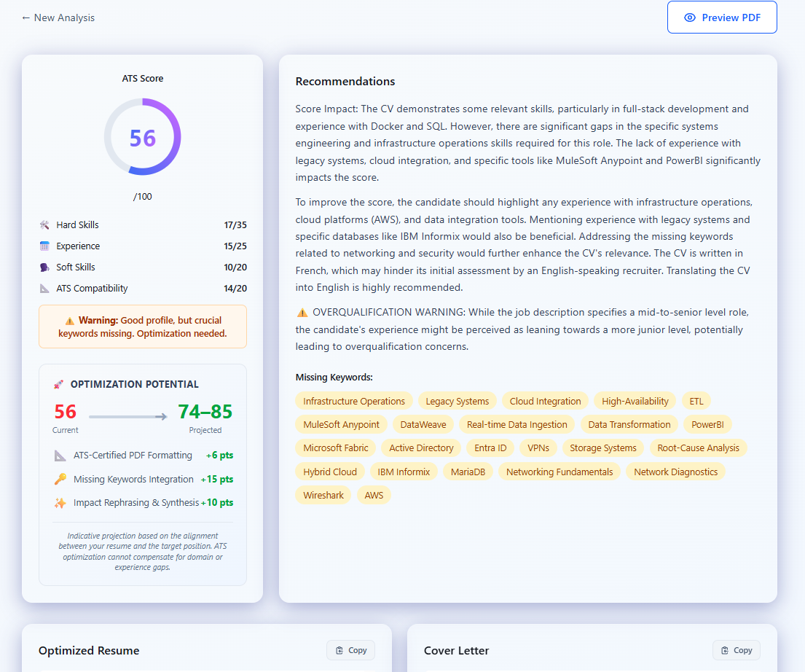
Task: Click the chart icon next to ATS Compatibility
Action: [x=44, y=288]
